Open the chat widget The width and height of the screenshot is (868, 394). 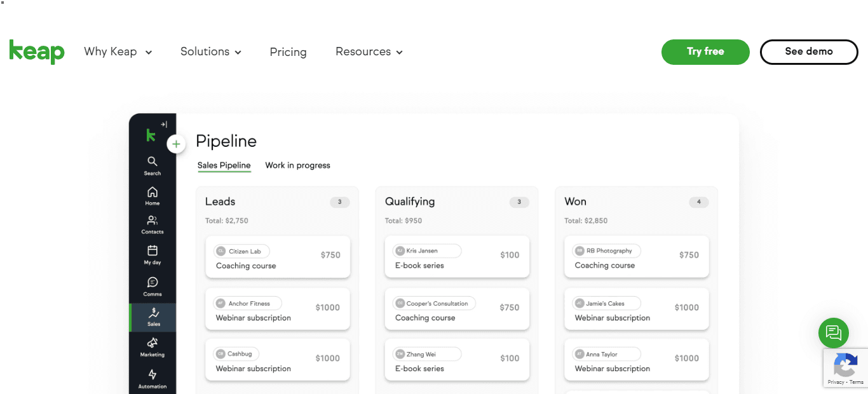[833, 332]
